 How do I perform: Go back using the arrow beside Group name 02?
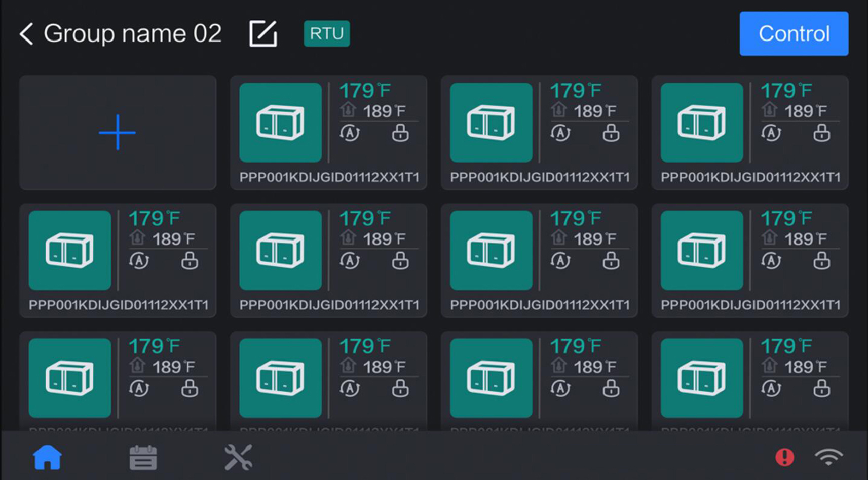pos(26,34)
